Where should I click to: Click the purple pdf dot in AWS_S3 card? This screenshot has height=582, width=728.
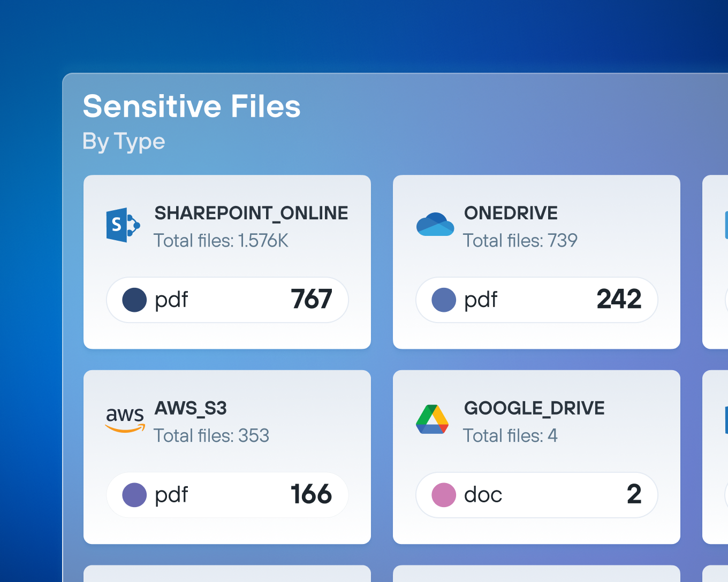tap(134, 495)
